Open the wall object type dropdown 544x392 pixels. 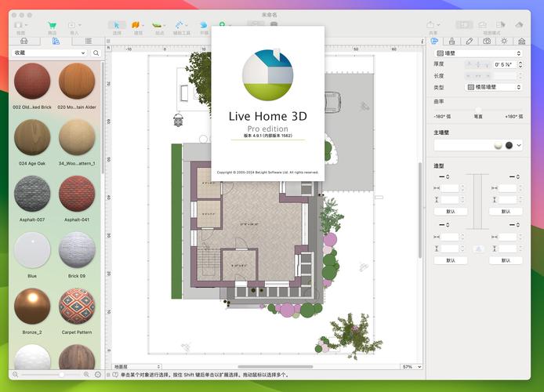(x=478, y=53)
